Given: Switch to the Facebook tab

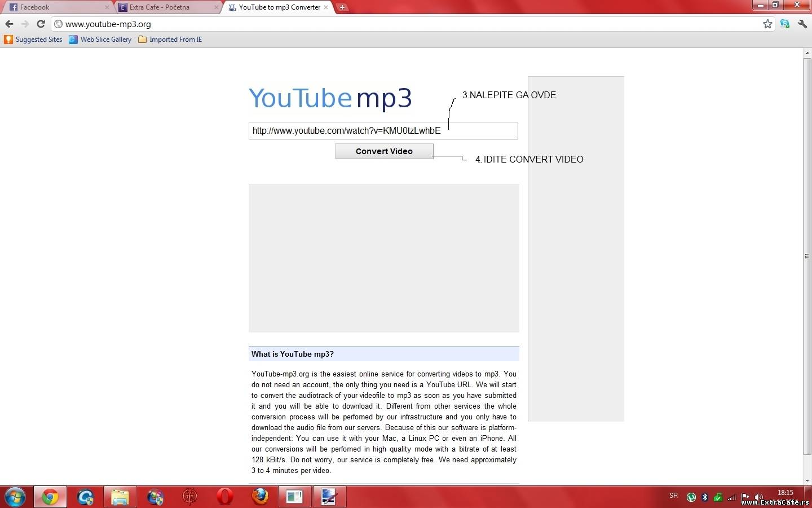Looking at the screenshot, I should click(x=56, y=7).
